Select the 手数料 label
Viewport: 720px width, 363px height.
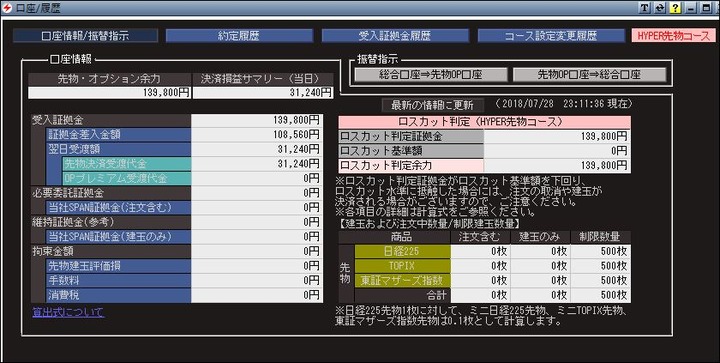point(118,280)
